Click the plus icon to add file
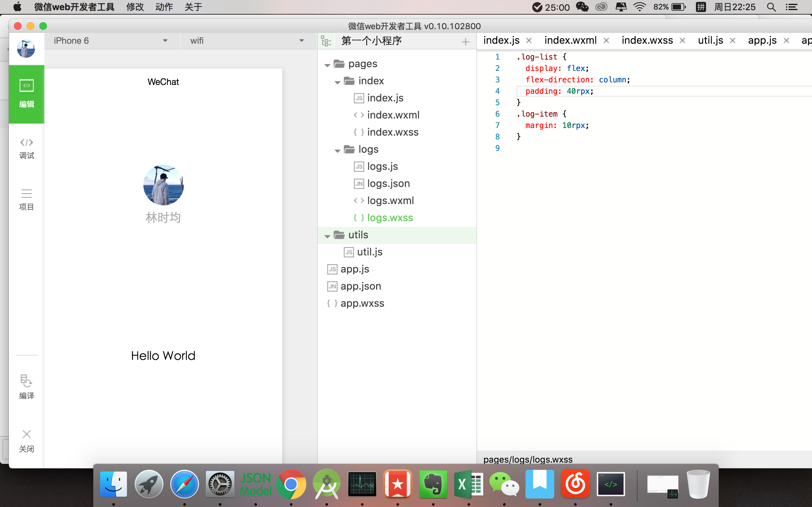Viewport: 812px width, 507px height. [x=465, y=42]
